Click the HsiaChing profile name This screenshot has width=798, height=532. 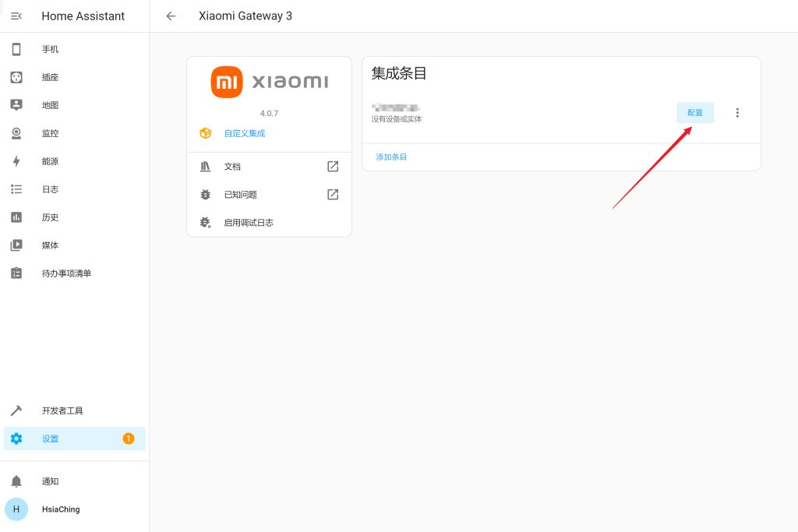coord(61,509)
